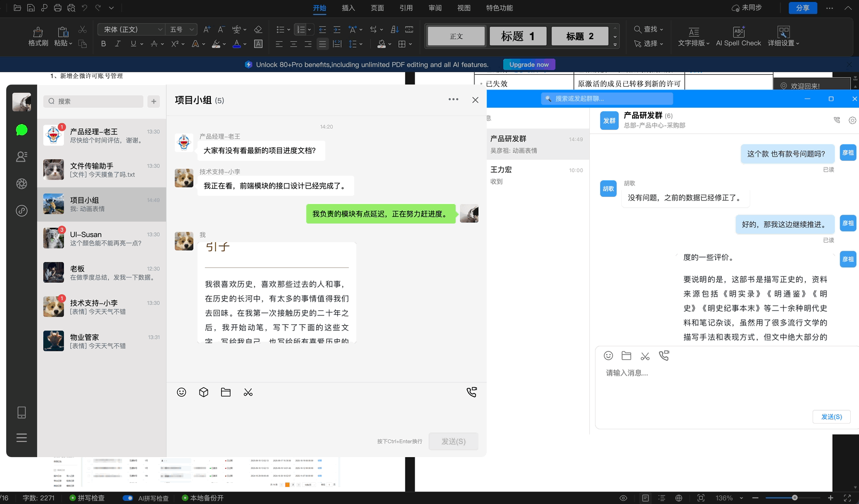Open the contacts icon in chat sidebar

click(x=21, y=157)
